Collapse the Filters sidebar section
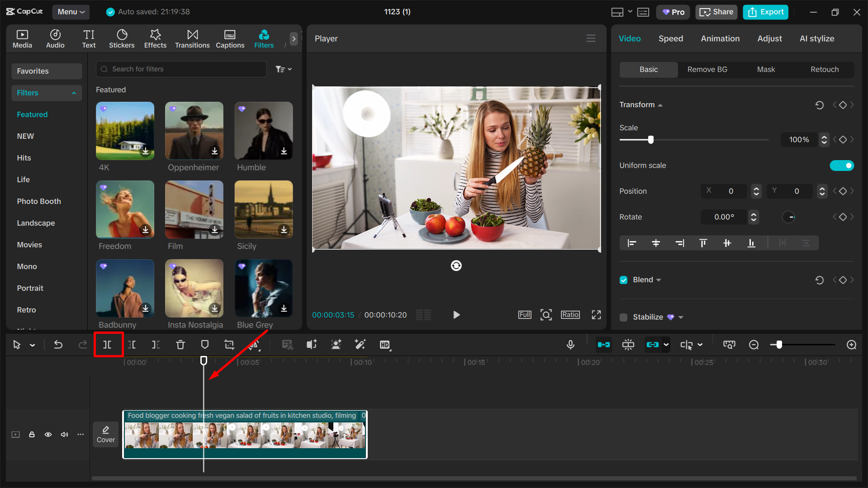This screenshot has height=488, width=868. pos(74,93)
